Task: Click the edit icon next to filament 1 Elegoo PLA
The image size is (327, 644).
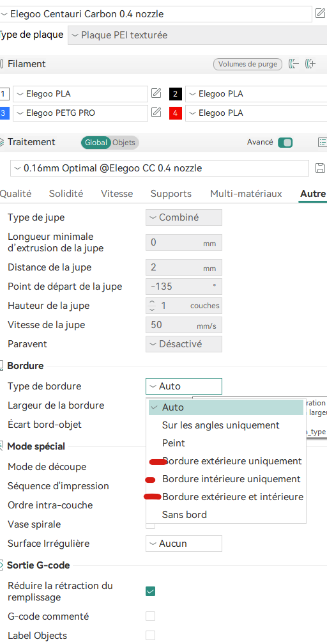Action: [156, 93]
